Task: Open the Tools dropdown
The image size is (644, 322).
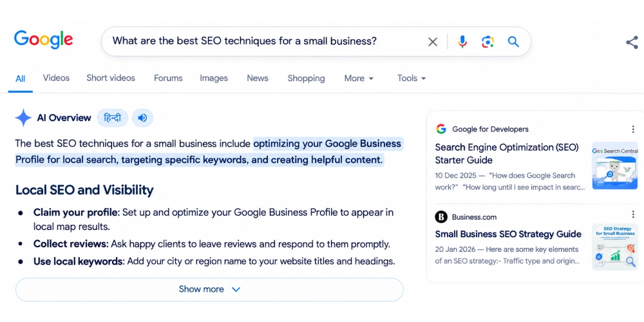Action: (412, 78)
